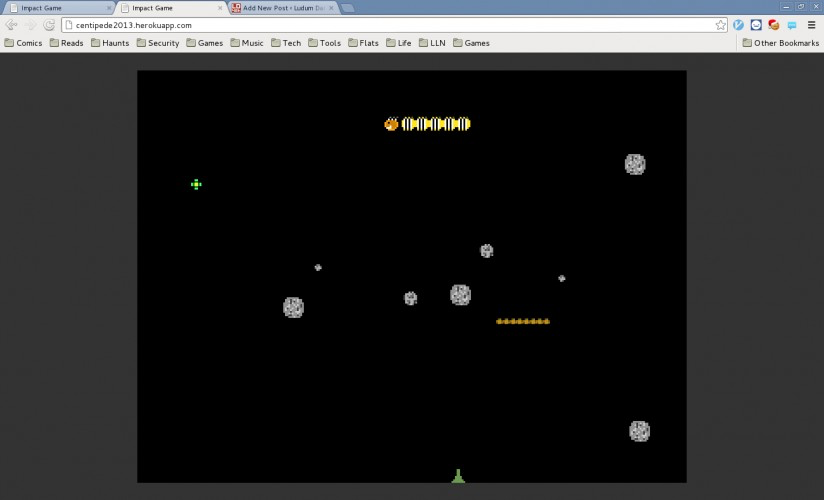Expand the Haunts bookmarks folder
This screenshot has height=500, width=824.
point(110,43)
